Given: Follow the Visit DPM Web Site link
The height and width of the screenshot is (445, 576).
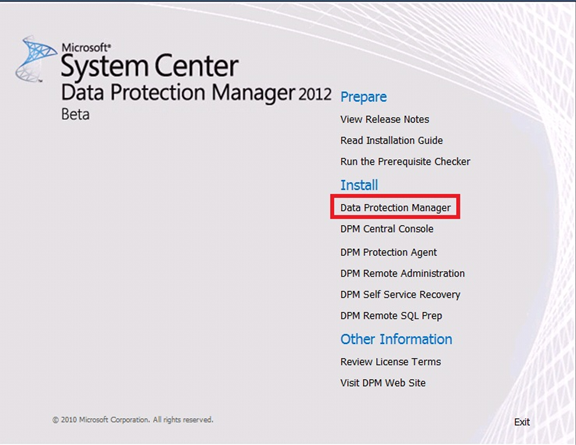Looking at the screenshot, I should [383, 383].
